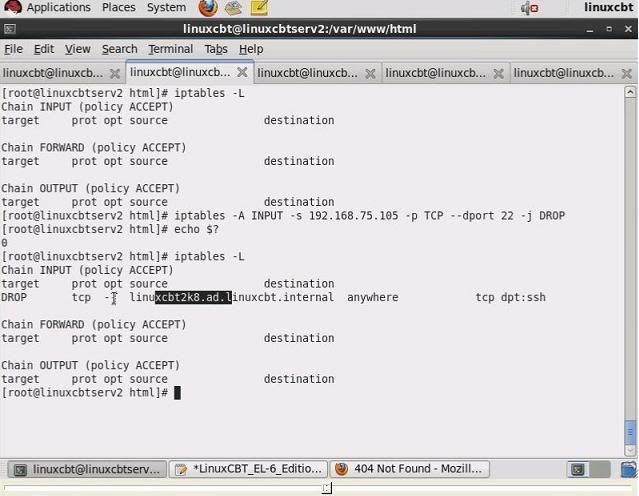639x496 pixels.
Task: Close the third terminal tab
Action: [370, 74]
